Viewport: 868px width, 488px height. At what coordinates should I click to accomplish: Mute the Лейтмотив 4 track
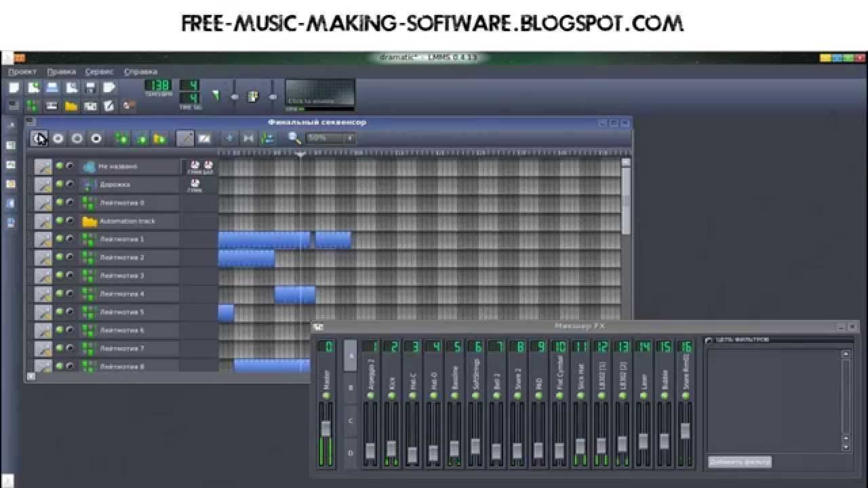pos(60,293)
